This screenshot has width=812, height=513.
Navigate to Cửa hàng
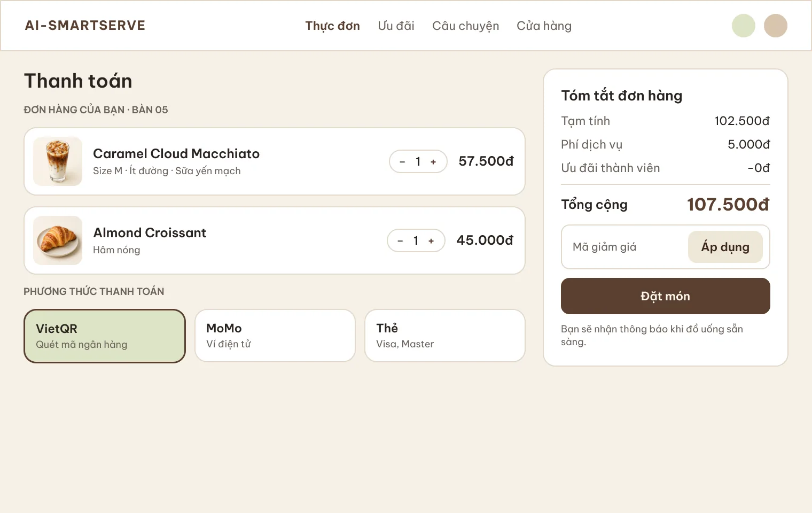(x=544, y=26)
